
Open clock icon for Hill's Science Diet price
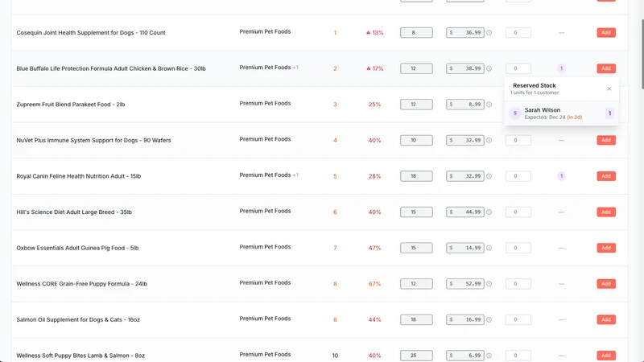pos(489,212)
